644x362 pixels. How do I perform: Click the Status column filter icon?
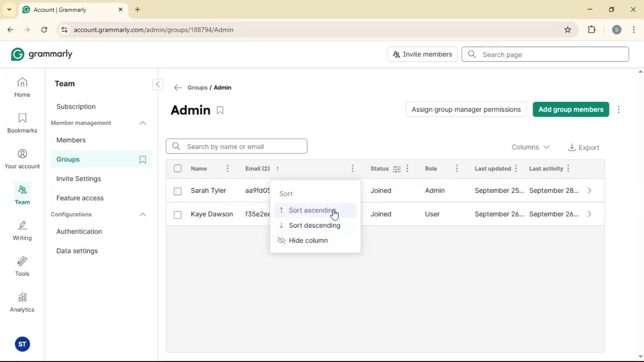[397, 169]
